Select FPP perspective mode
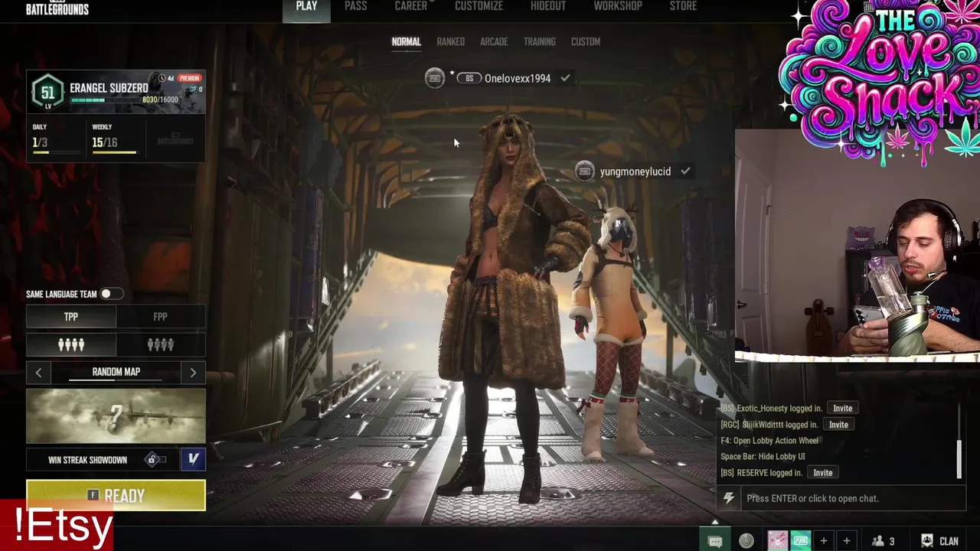 click(161, 317)
